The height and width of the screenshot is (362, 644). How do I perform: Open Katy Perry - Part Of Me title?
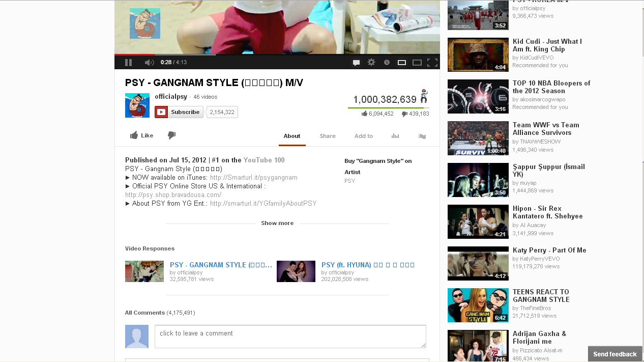point(549,250)
